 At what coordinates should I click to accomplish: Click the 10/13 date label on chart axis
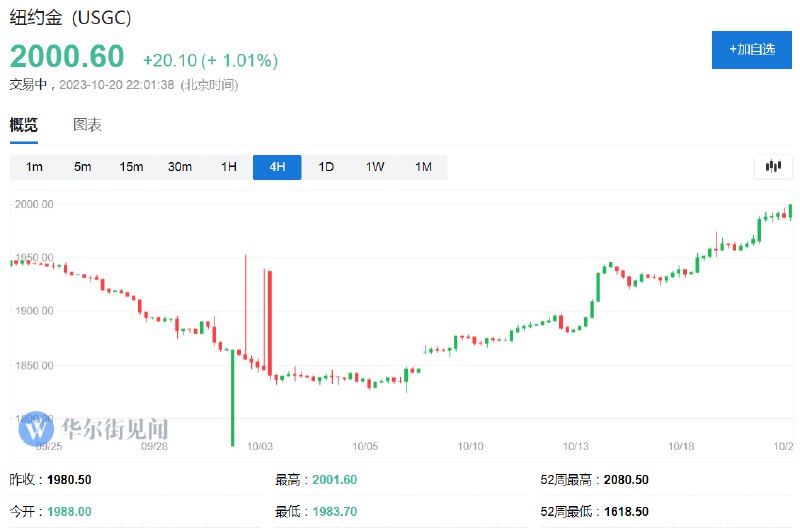[576, 446]
